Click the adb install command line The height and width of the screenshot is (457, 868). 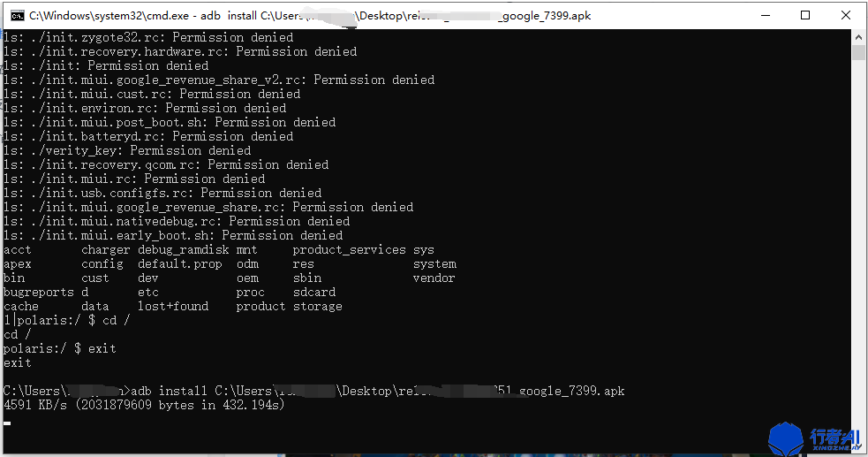313,391
